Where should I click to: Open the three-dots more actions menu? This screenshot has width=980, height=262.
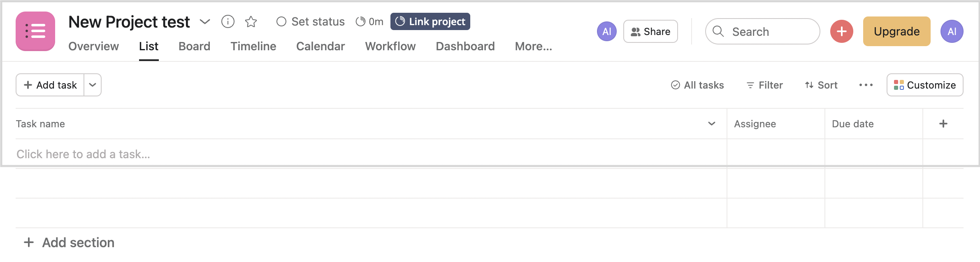[x=866, y=85]
